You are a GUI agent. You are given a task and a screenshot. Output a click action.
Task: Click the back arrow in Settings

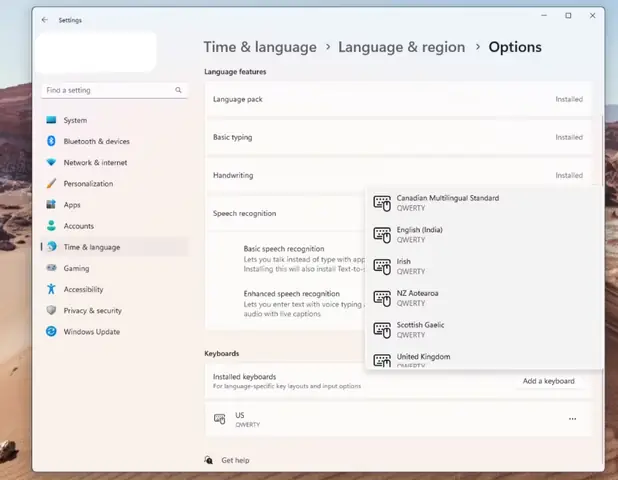(45, 20)
